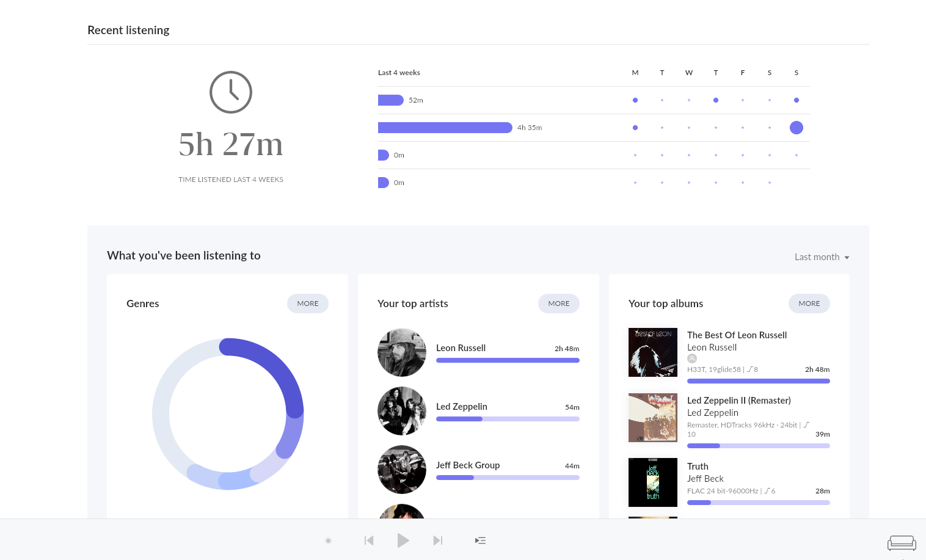Click the 5h 27m total time text

tap(231, 144)
